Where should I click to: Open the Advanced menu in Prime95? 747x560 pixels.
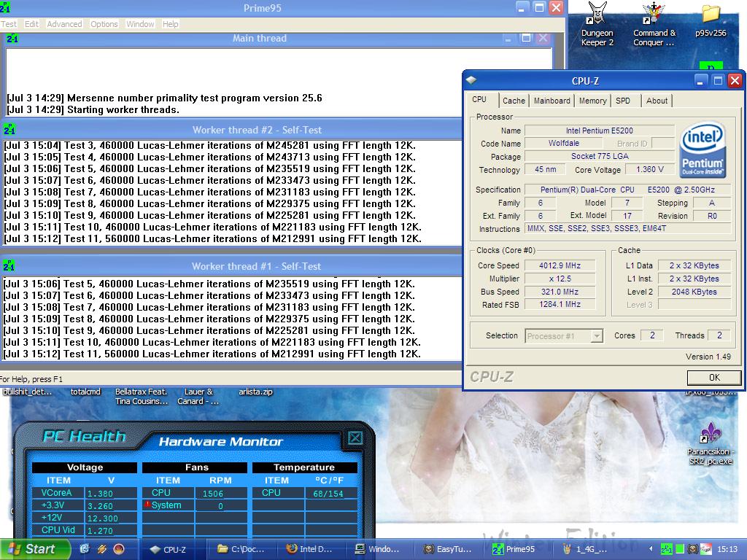point(64,24)
